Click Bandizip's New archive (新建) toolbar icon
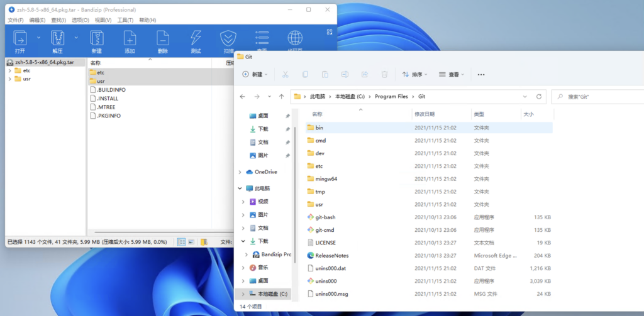This screenshot has width=644, height=316. pos(96,38)
